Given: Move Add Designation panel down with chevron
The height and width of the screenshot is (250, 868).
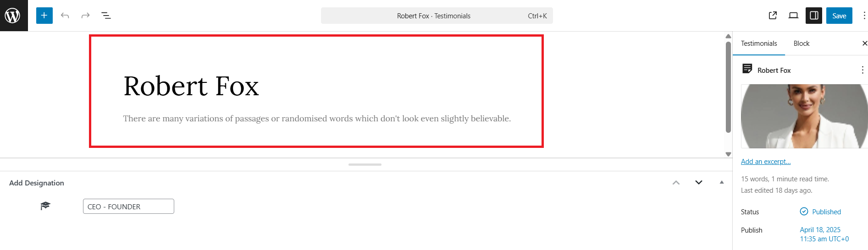Looking at the screenshot, I should 699,182.
